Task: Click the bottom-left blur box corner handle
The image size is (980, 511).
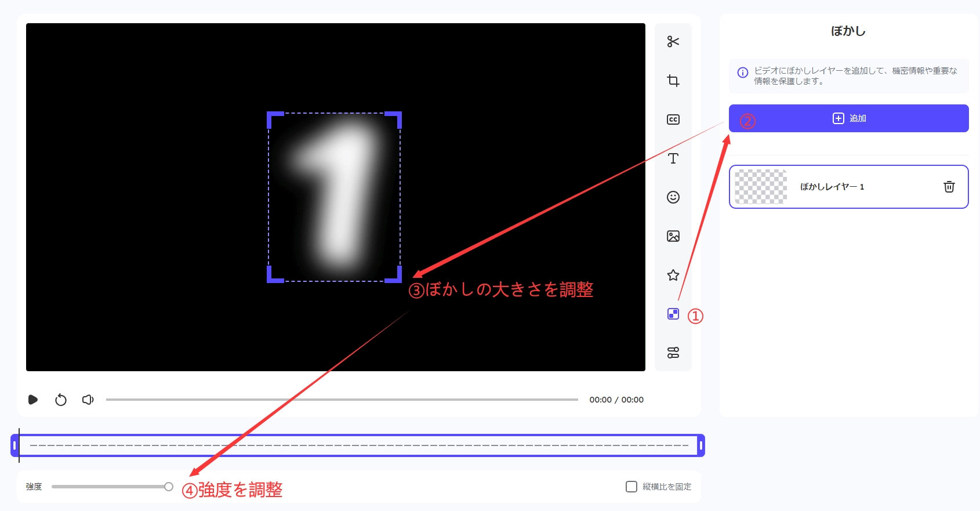Action: [x=271, y=278]
